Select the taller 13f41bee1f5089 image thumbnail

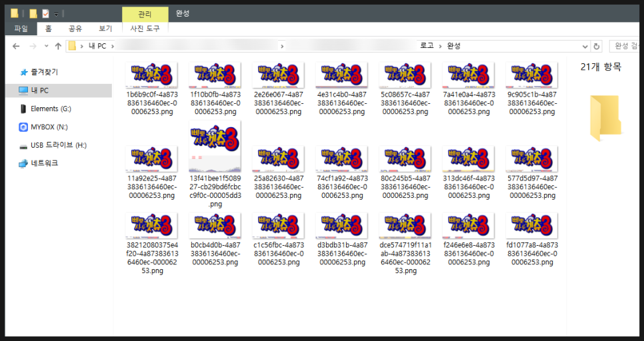coord(215,147)
